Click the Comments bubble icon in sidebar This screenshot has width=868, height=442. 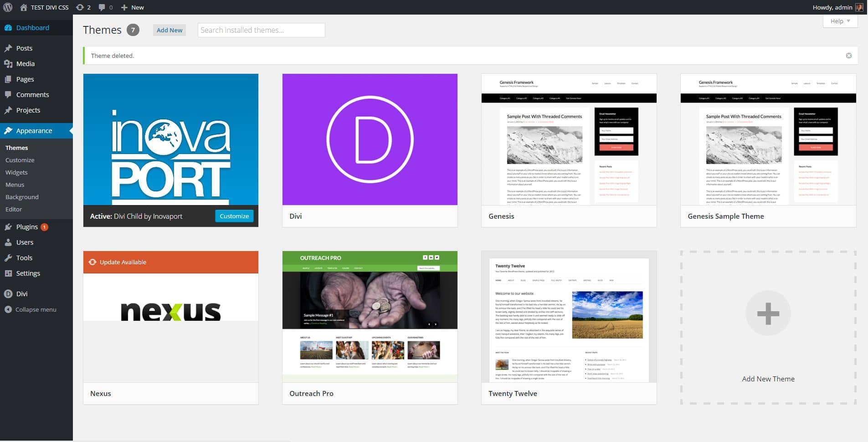point(8,95)
